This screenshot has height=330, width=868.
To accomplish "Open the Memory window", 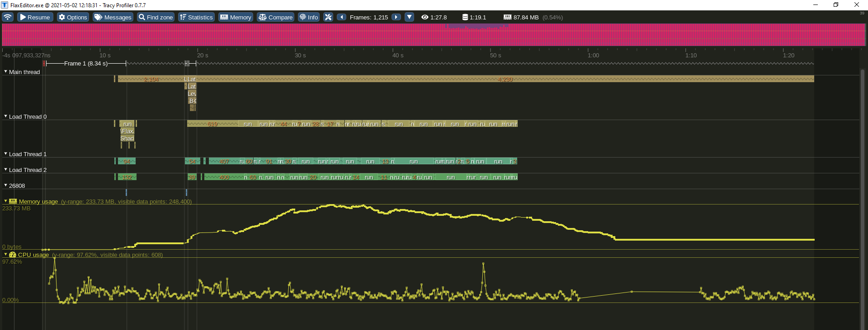I will (x=236, y=17).
